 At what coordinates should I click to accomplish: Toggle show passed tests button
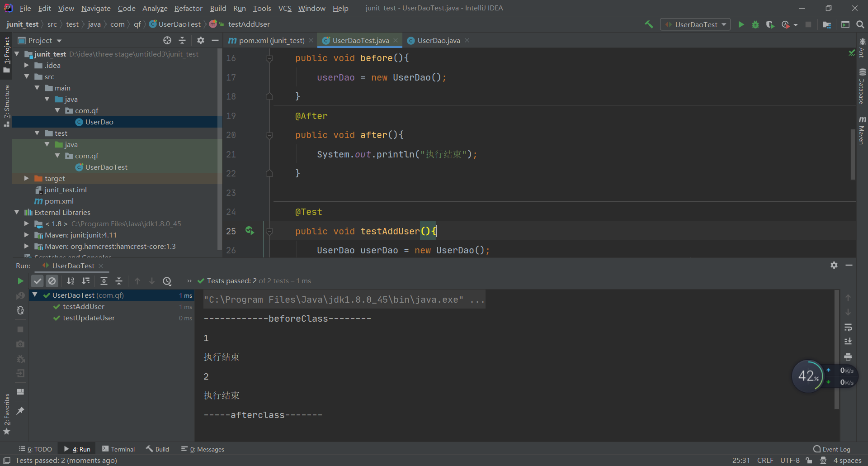coord(38,281)
